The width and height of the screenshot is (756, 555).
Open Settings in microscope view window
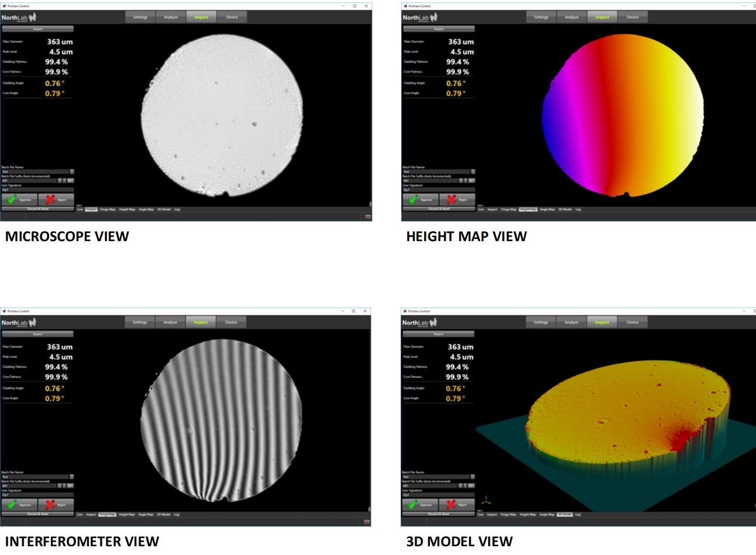[140, 17]
